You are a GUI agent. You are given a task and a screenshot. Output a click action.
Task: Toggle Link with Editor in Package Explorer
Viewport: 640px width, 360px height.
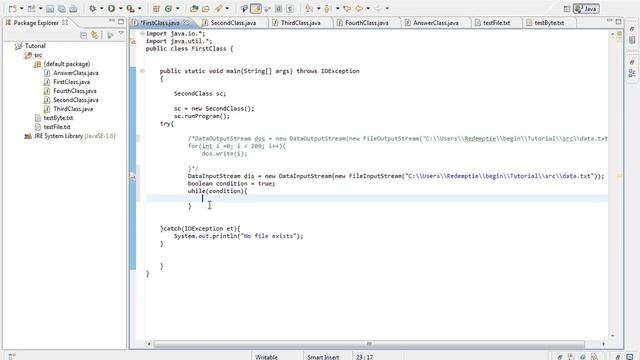95,36
